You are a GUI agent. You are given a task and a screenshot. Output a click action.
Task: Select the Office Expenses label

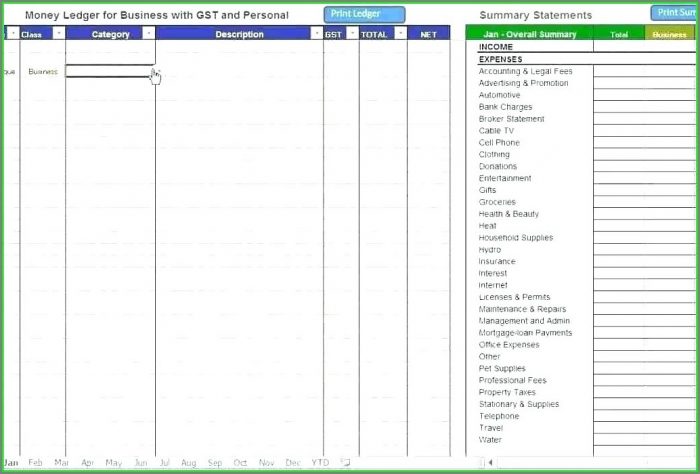point(509,345)
